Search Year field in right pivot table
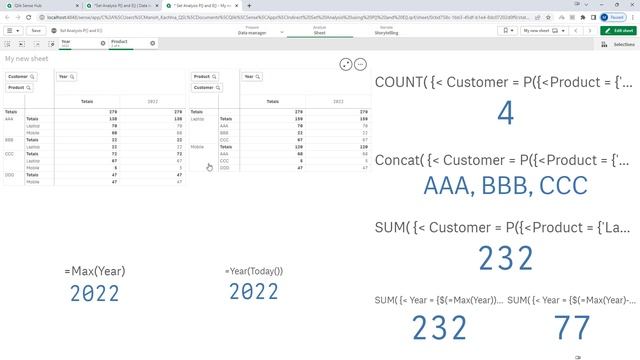This screenshot has width=640, height=360. pyautogui.click(x=252, y=76)
